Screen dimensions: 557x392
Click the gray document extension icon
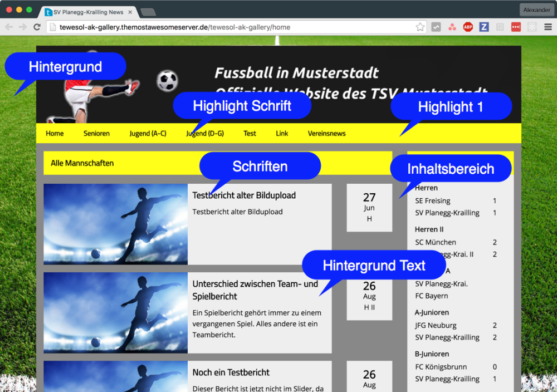click(500, 27)
